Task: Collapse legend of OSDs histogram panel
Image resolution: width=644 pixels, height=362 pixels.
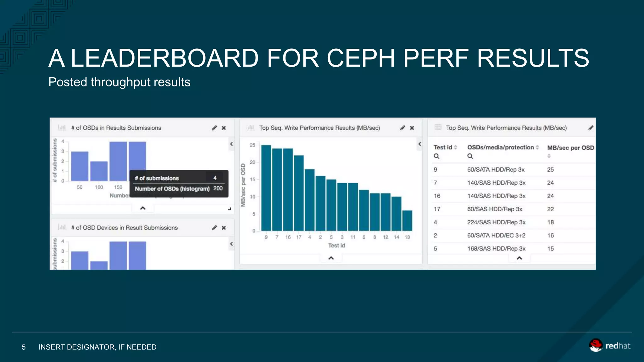Action: point(231,144)
